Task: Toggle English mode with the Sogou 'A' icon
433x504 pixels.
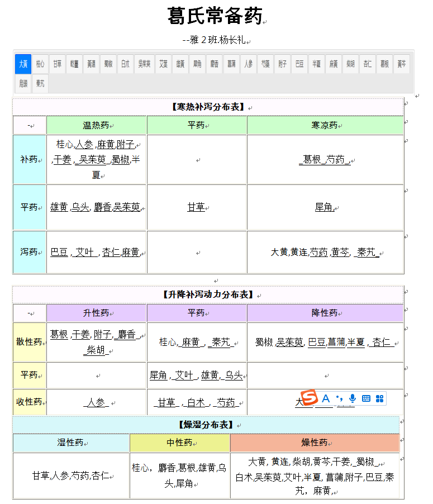Action: click(x=326, y=398)
